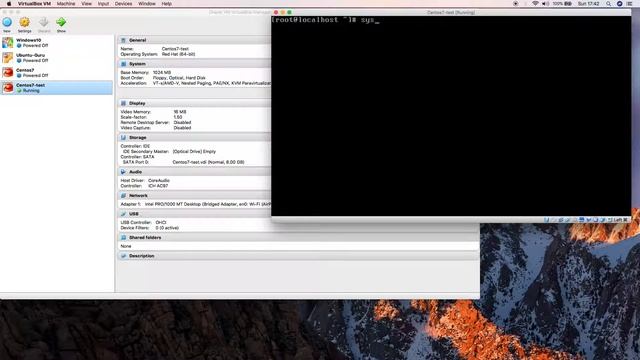Click the Centos7-test.vdi (Normal, 8.00 GB) entry
Viewport: 640px width, 360px height.
click(208, 162)
